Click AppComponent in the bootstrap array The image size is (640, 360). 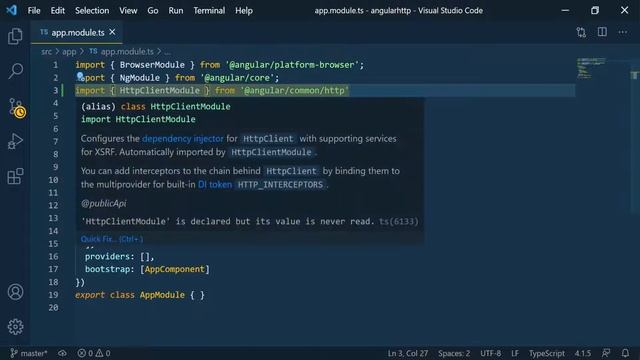pyautogui.click(x=175, y=269)
